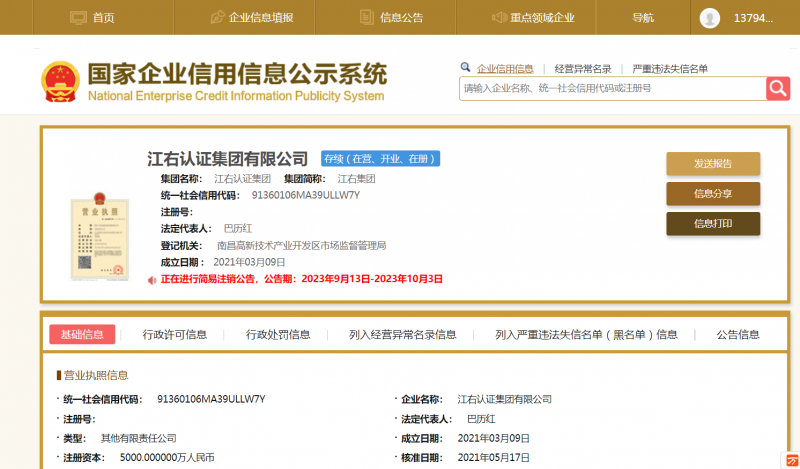Switch to the 列入严重违法失信名单（黑名单）信息 tab

[x=586, y=335]
